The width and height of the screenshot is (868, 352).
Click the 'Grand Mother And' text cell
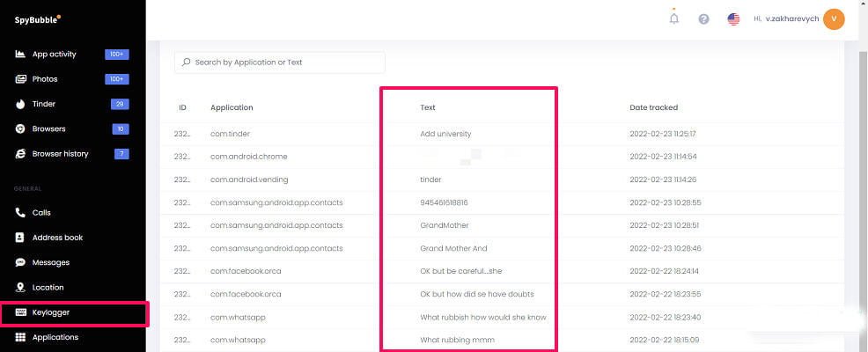[453, 248]
